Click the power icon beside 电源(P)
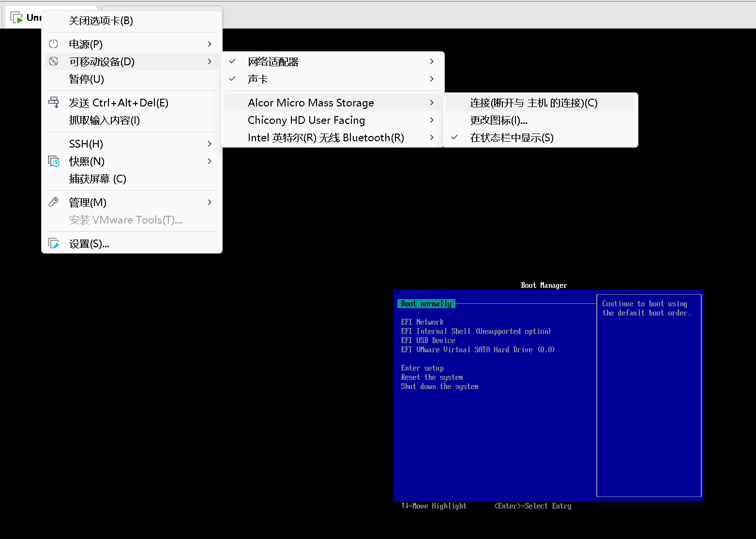Image resolution: width=756 pixels, height=539 pixels. point(54,44)
